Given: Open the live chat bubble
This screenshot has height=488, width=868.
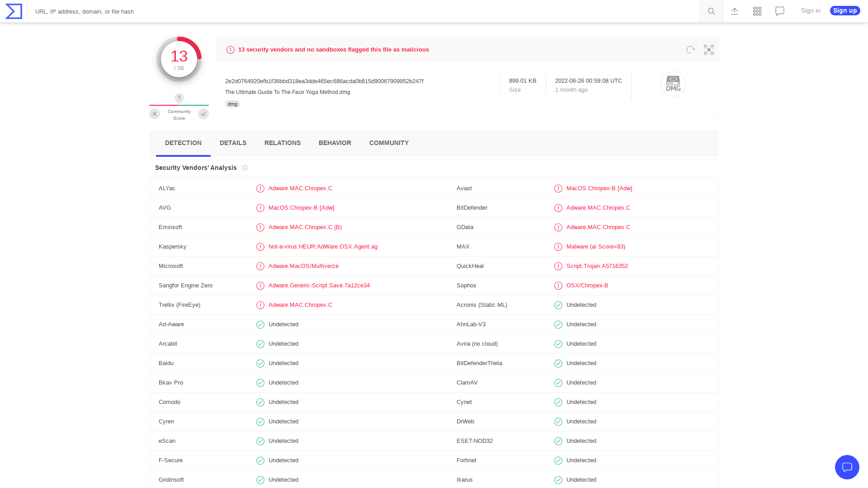Looking at the screenshot, I should point(847,467).
